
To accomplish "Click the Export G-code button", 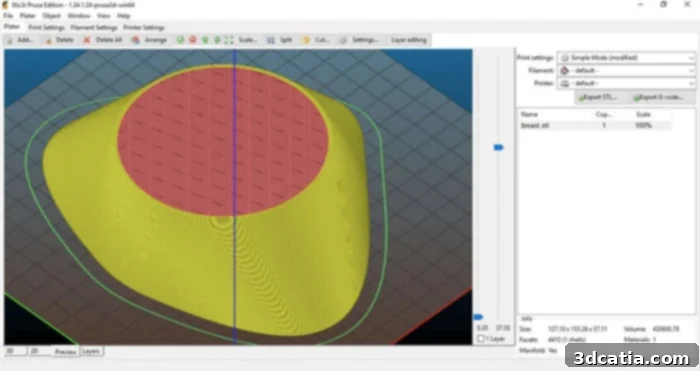I will pos(662,97).
